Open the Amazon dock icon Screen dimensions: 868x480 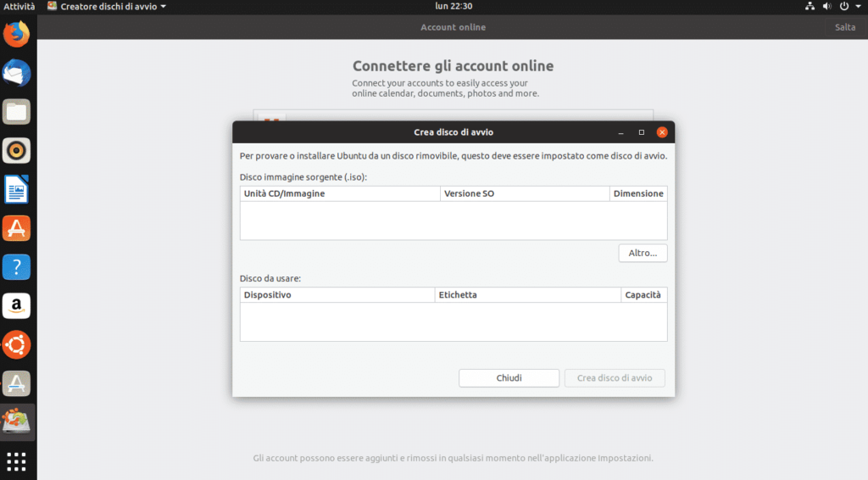click(17, 305)
